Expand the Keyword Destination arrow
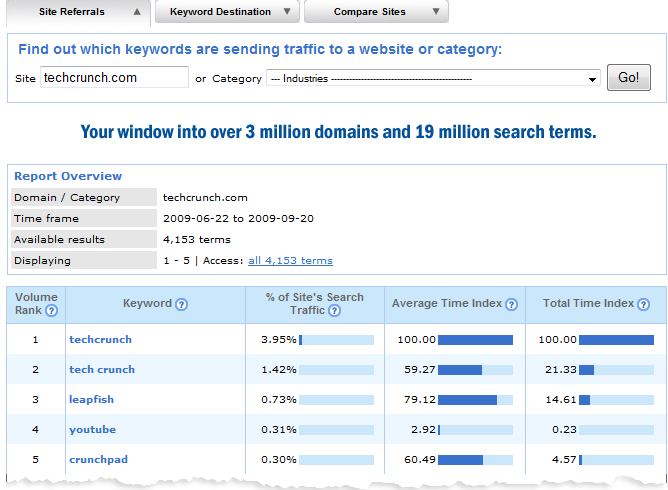The image size is (668, 490). (x=287, y=12)
